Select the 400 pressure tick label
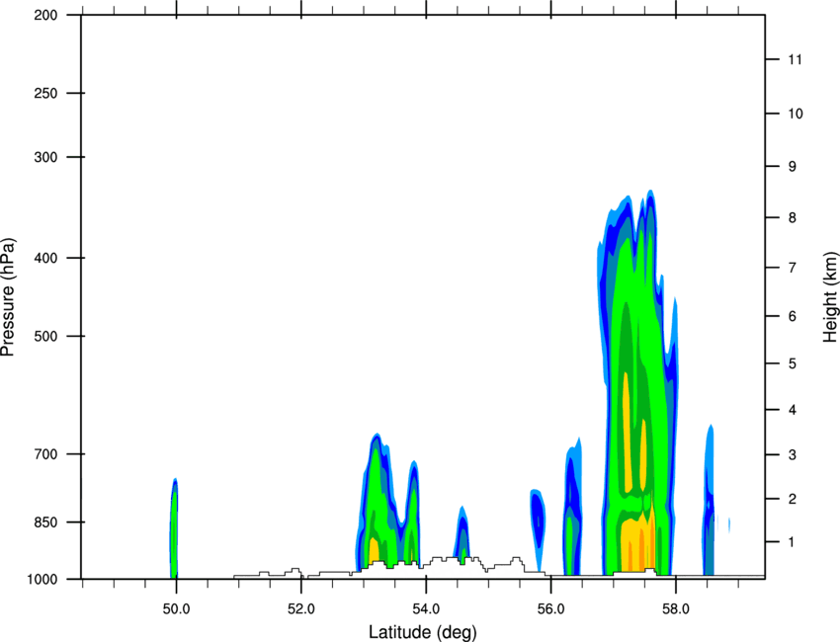Screen dimensions: 840x642 pyautogui.click(x=45, y=258)
